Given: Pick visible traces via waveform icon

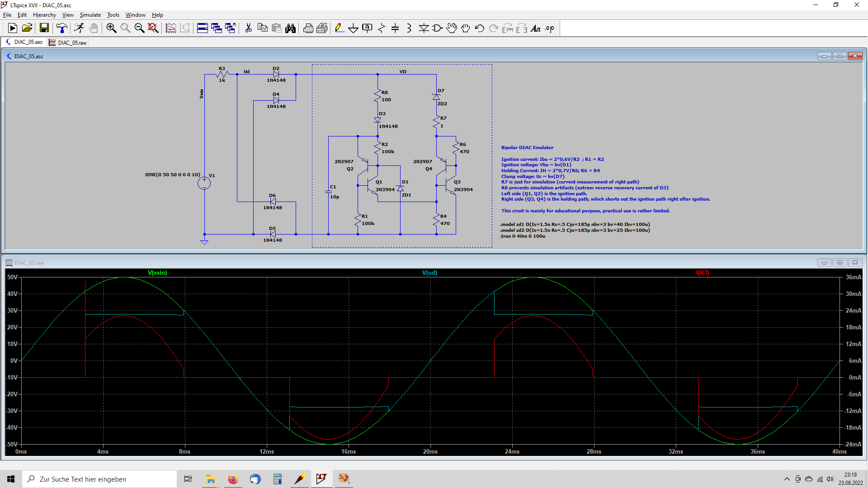Looking at the screenshot, I should (171, 28).
